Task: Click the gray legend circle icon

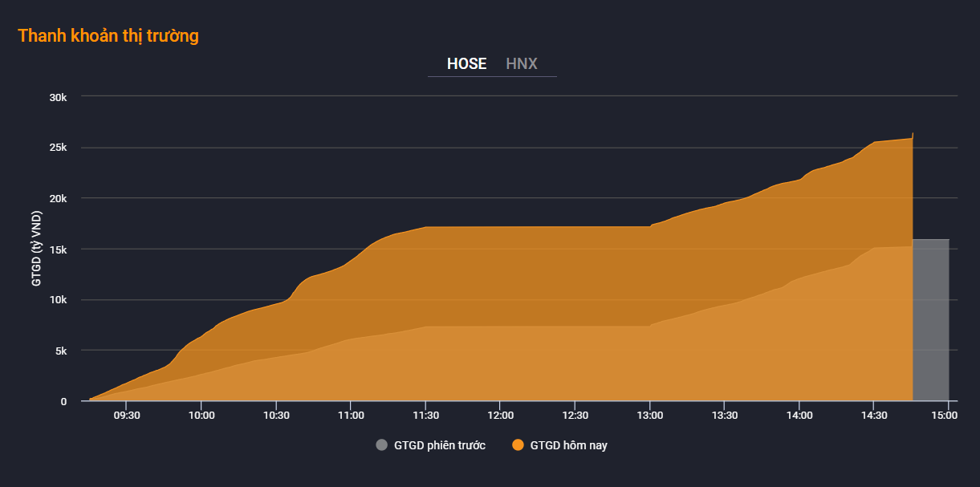Action: (x=381, y=445)
